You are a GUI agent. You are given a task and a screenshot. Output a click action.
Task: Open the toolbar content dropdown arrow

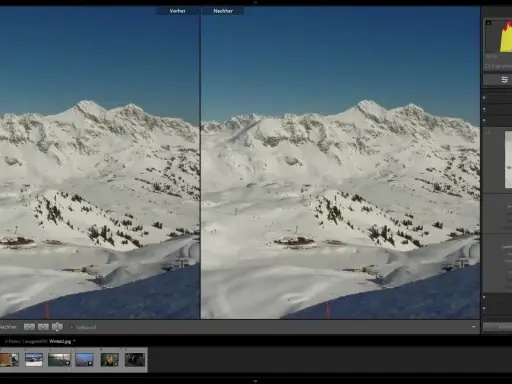coord(474,327)
